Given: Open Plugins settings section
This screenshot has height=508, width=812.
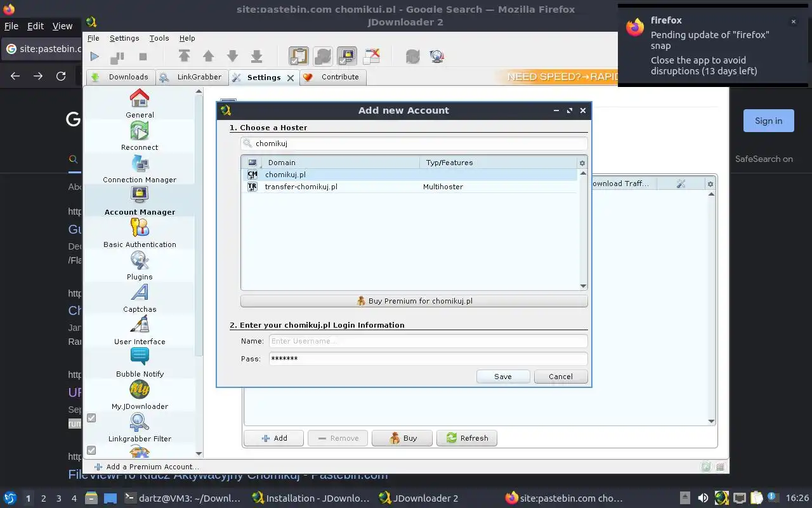Looking at the screenshot, I should pyautogui.click(x=140, y=265).
